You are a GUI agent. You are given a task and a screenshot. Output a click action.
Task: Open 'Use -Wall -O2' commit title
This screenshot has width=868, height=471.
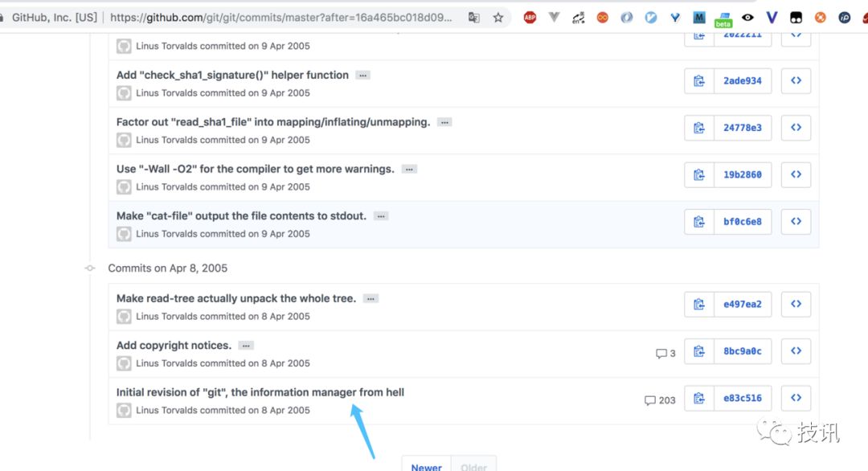(256, 169)
